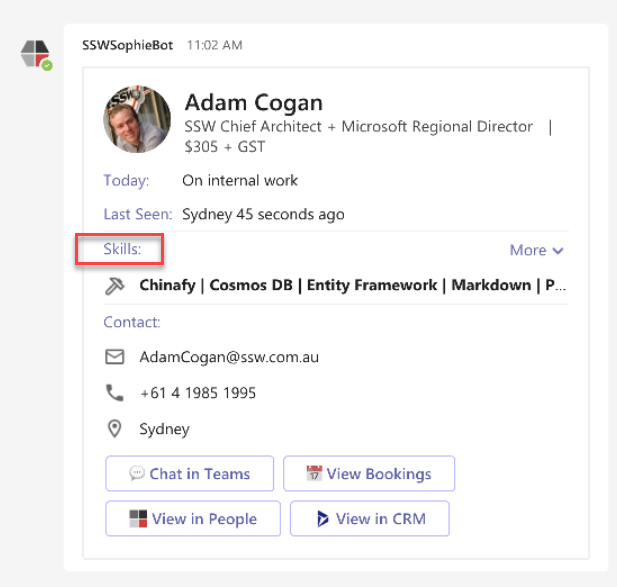Click View in CRM button
Screen dimensions: 617x587
point(370,519)
